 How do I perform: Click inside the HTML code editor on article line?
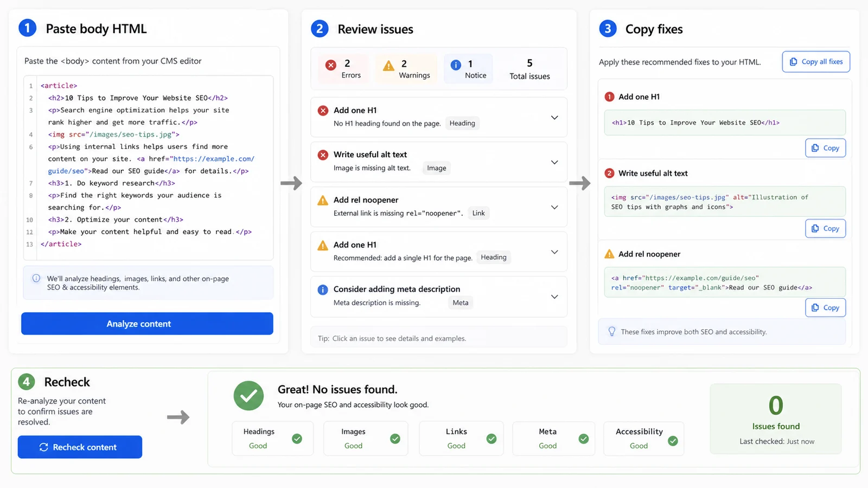tap(59, 86)
